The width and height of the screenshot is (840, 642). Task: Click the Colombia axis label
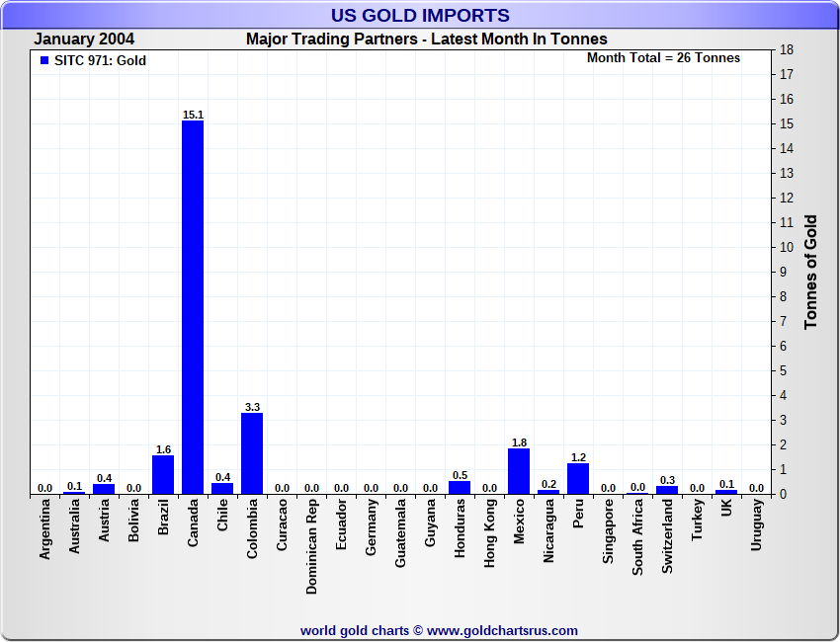[x=252, y=528]
